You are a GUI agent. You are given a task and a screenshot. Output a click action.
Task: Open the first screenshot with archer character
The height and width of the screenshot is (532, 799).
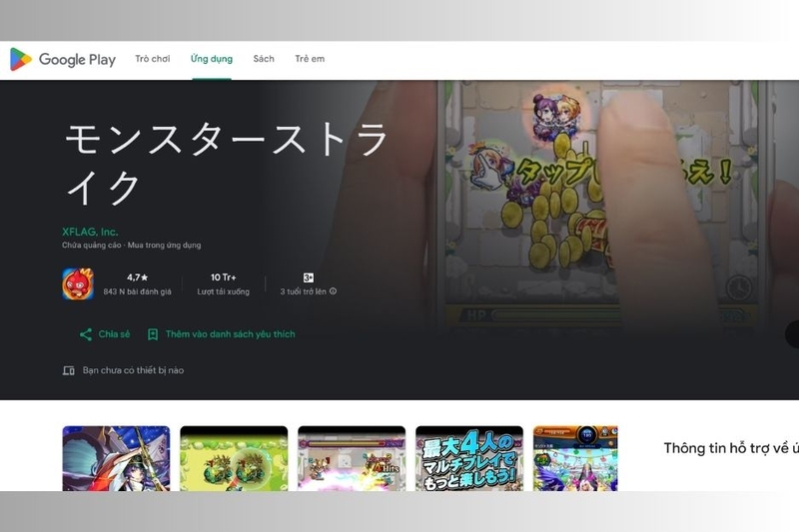pyautogui.click(x=116, y=458)
